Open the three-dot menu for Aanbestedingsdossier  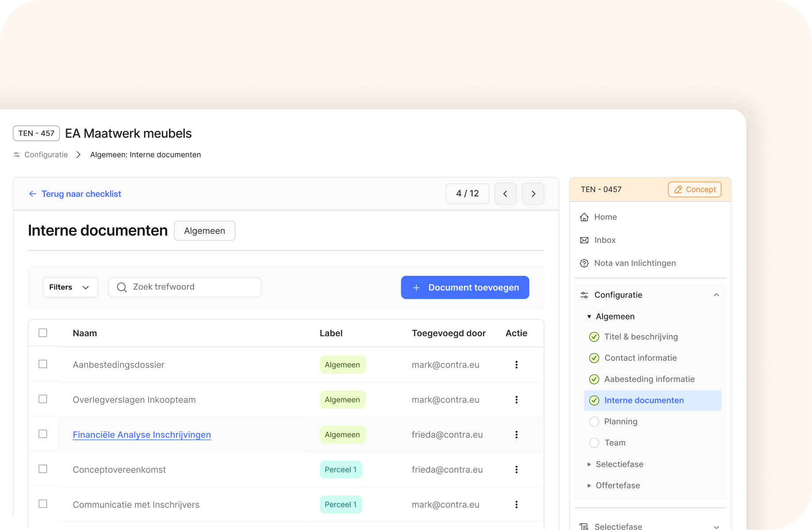[516, 365]
